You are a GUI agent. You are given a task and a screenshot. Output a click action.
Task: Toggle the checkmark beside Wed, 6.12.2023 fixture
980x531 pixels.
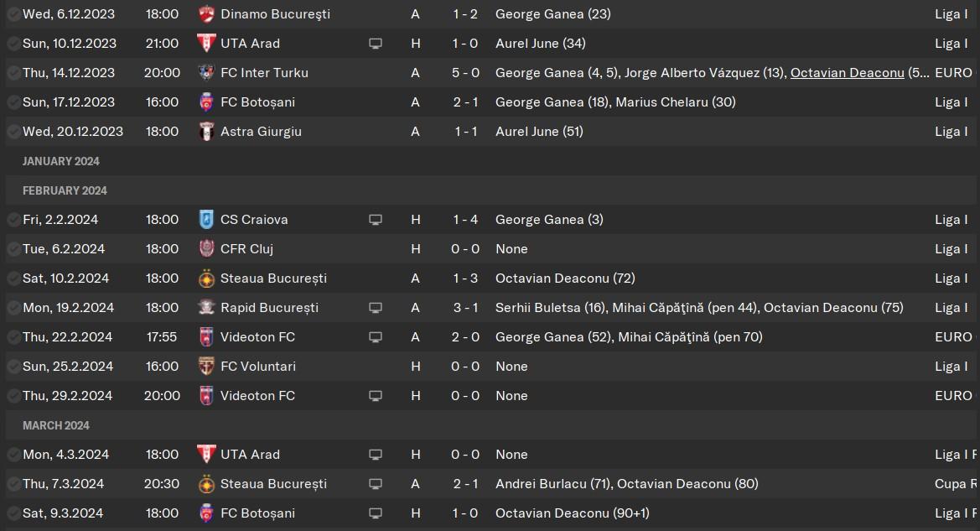point(13,13)
